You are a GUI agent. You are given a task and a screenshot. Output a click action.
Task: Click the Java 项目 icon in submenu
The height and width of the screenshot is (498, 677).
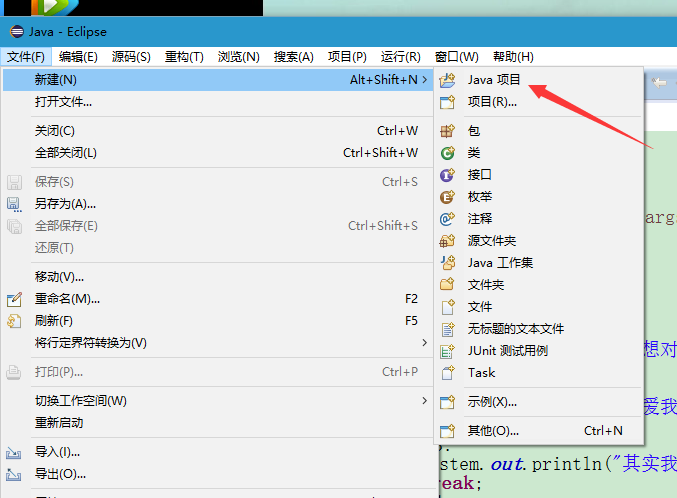[x=447, y=80]
